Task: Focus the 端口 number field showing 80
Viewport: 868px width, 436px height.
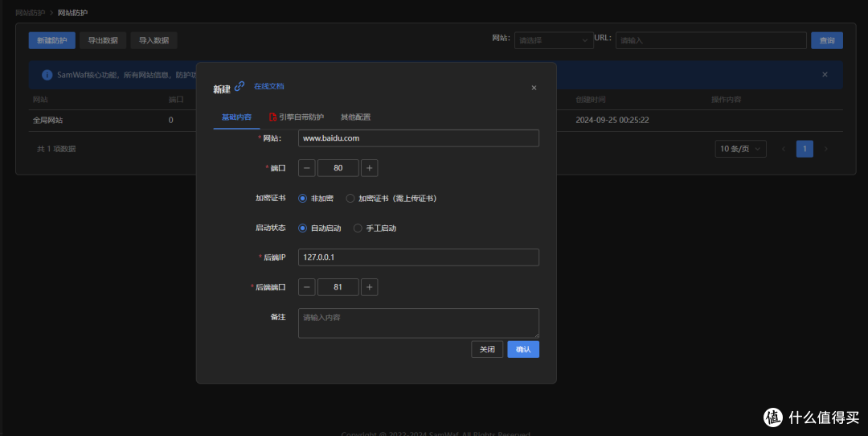Action: coord(338,168)
